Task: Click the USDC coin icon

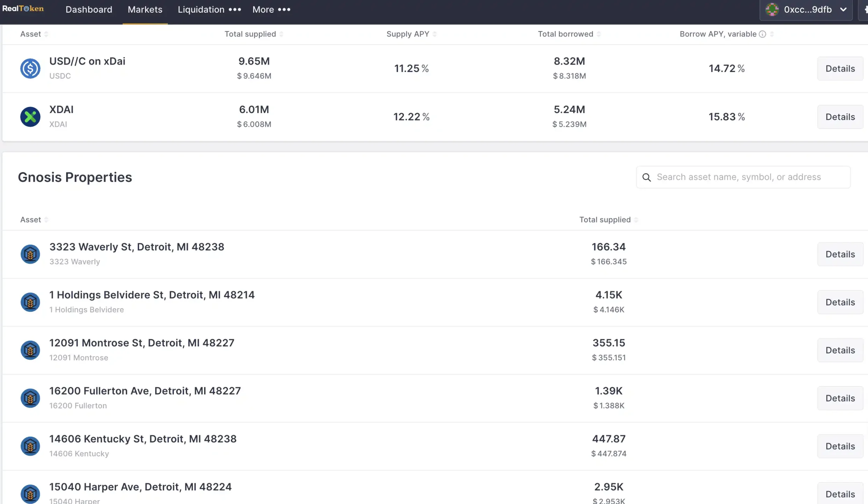Action: pyautogui.click(x=30, y=68)
